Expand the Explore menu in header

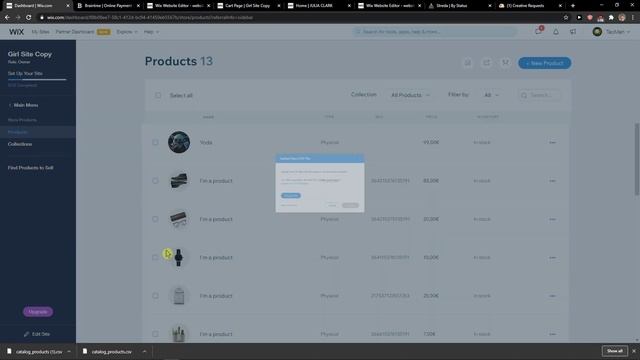pos(127,32)
